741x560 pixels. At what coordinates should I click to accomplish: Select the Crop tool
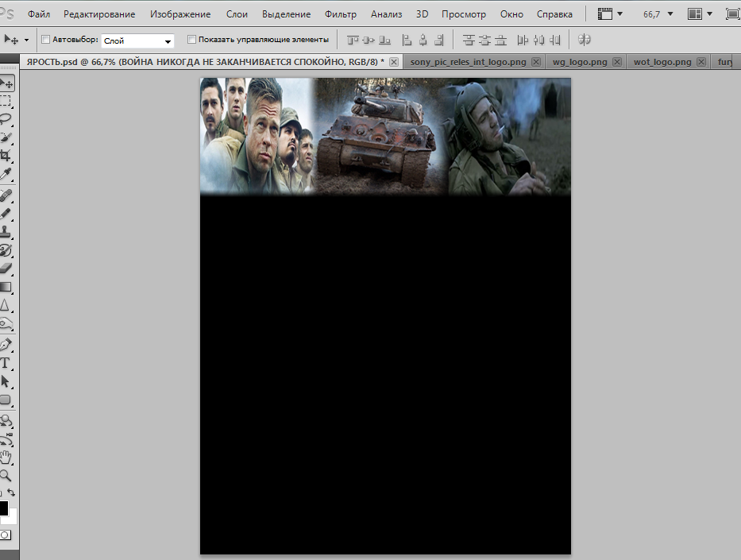pyautogui.click(x=6, y=156)
